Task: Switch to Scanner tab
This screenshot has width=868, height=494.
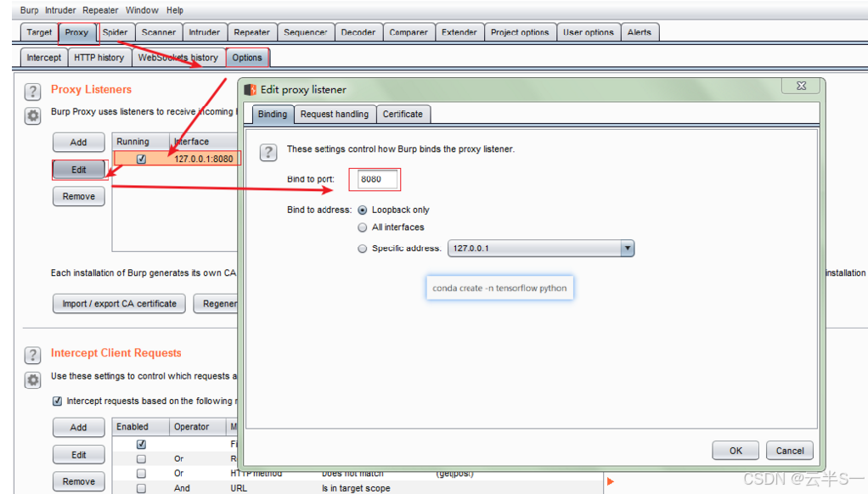Action: [158, 32]
